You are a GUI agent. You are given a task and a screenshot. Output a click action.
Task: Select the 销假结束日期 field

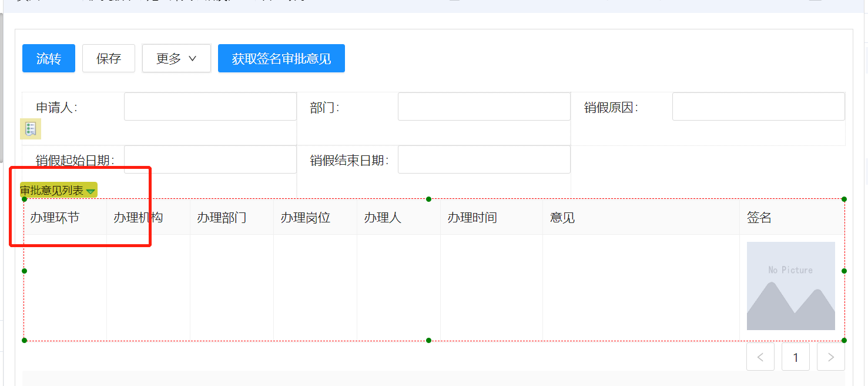coord(484,159)
